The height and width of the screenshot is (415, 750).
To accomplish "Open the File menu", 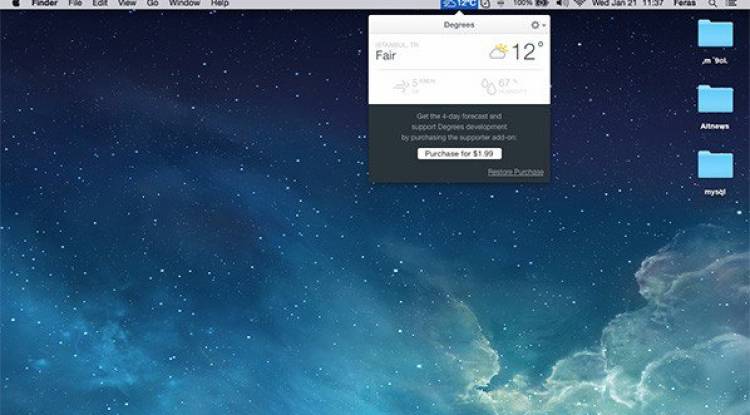I will point(75,3).
